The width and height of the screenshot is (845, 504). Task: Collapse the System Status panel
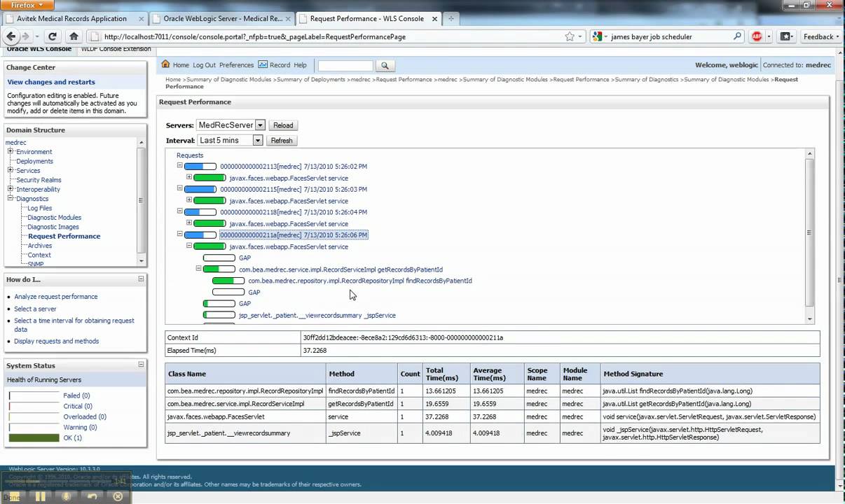pos(141,365)
